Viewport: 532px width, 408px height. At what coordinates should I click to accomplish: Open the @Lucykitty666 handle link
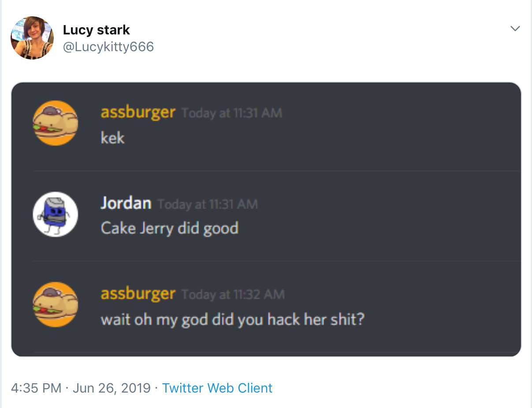pos(108,47)
